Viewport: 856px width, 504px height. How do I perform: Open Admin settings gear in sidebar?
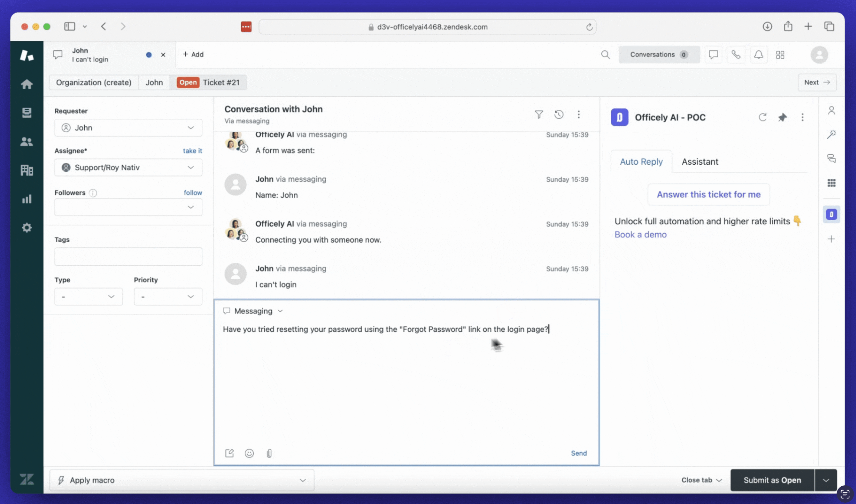(26, 228)
